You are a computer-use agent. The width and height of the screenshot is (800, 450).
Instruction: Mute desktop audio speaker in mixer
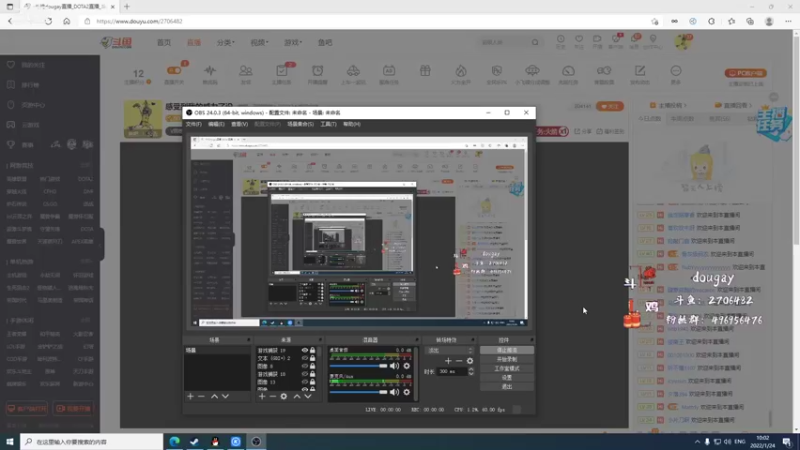[394, 366]
